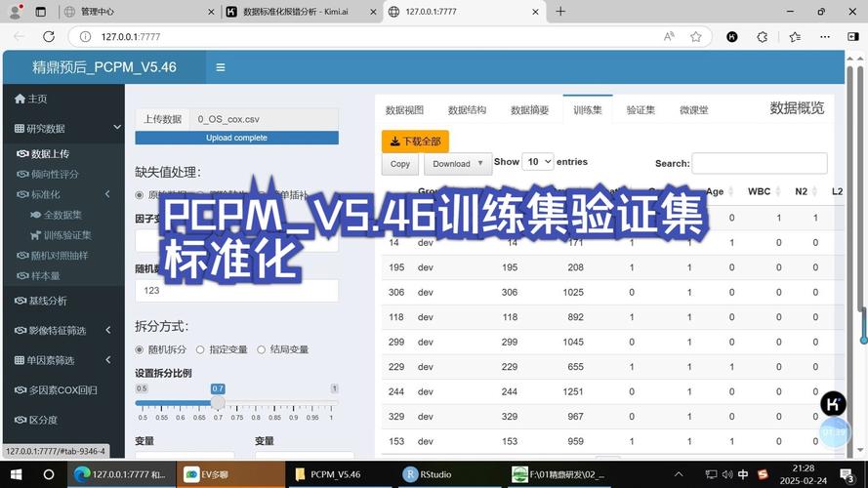Image resolution: width=868 pixels, height=488 pixels.
Task: Toggle the sidebar hamburger menu
Action: coord(221,67)
